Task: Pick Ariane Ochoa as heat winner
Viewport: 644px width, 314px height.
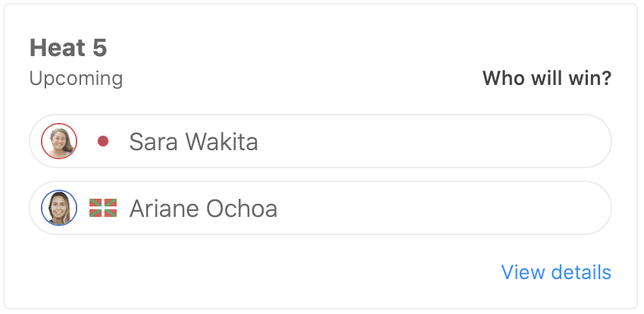Action: [320, 208]
